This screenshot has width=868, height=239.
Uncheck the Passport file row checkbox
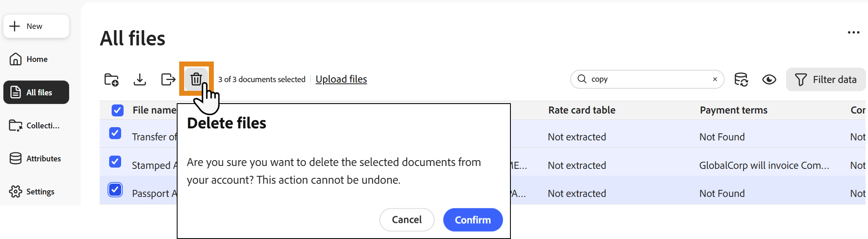115,190
